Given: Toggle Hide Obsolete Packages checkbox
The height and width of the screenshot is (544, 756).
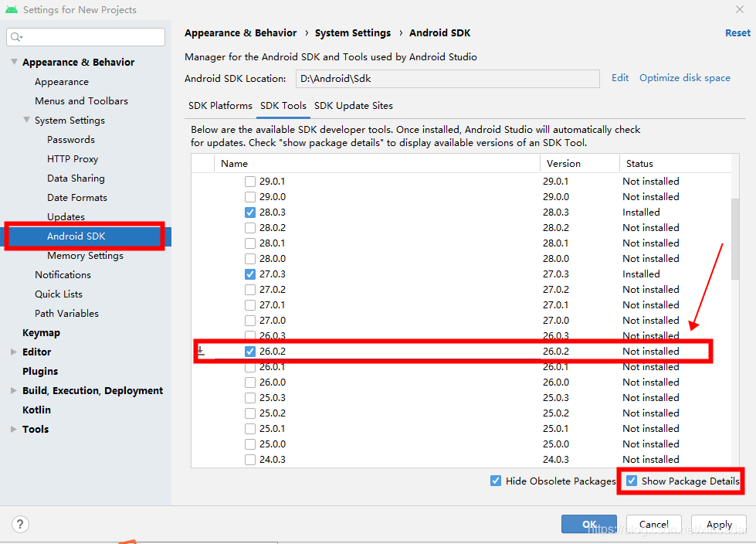Looking at the screenshot, I should point(496,481).
